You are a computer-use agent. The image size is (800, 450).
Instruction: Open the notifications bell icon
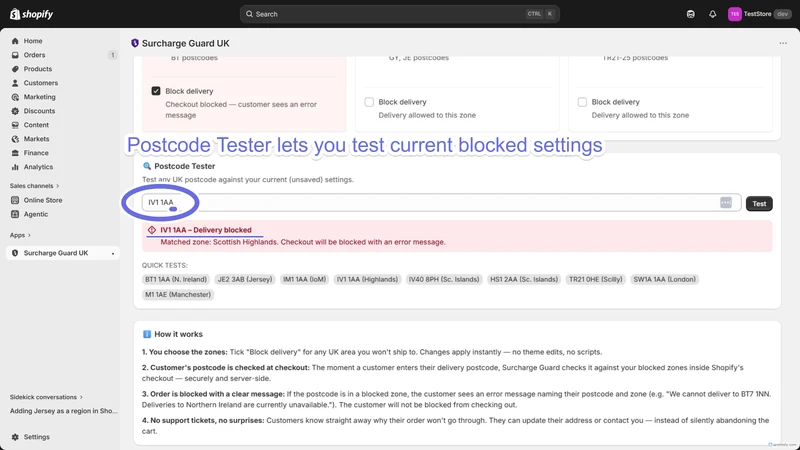712,14
